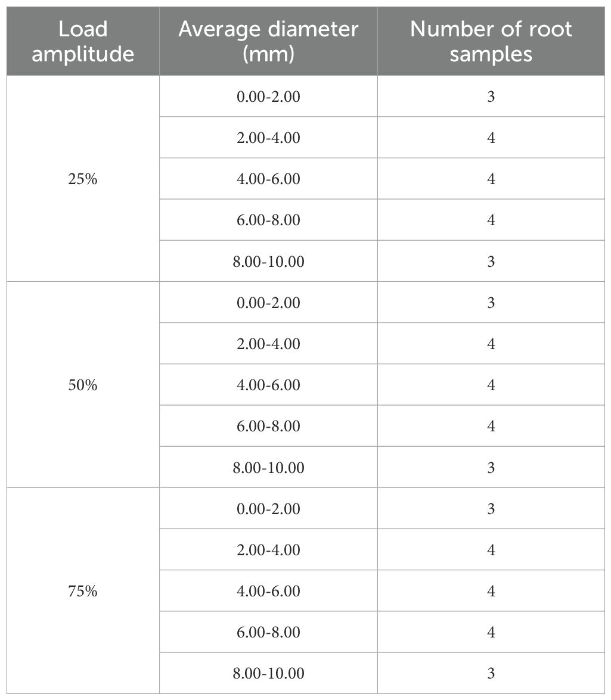Click the "Number of root samples" header
The image size is (611, 700).
tap(491, 41)
